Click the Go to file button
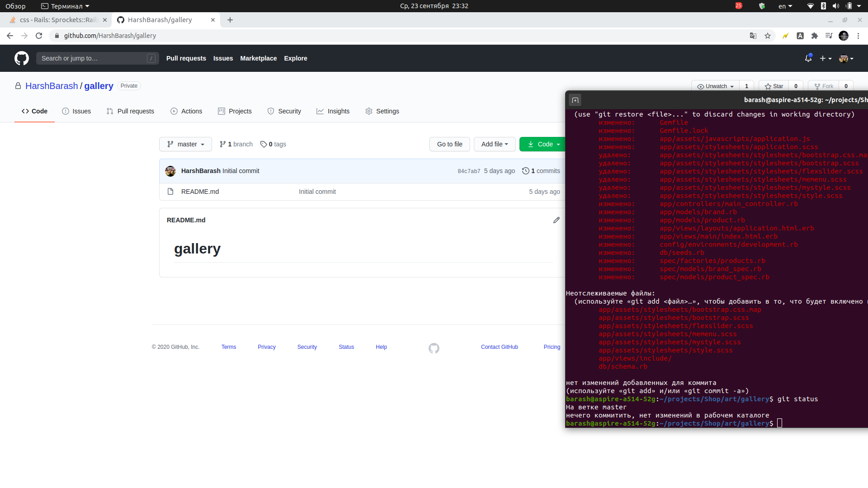 point(450,144)
